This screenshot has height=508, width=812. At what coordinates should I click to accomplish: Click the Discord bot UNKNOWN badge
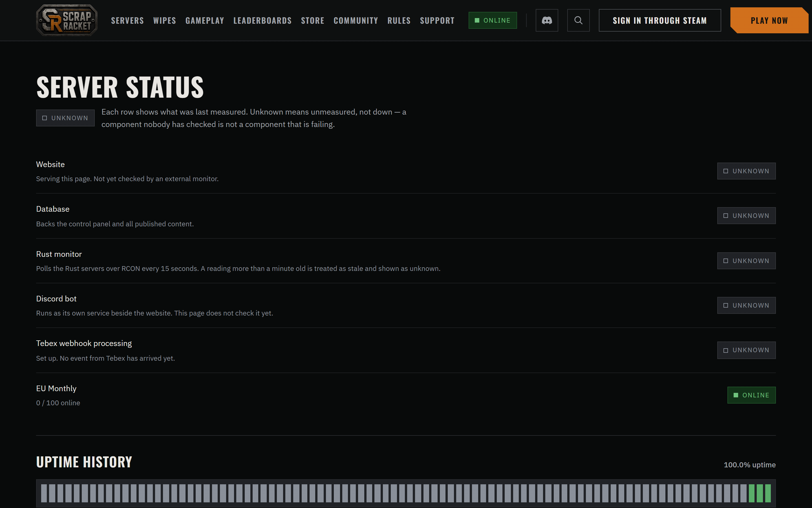click(x=746, y=305)
